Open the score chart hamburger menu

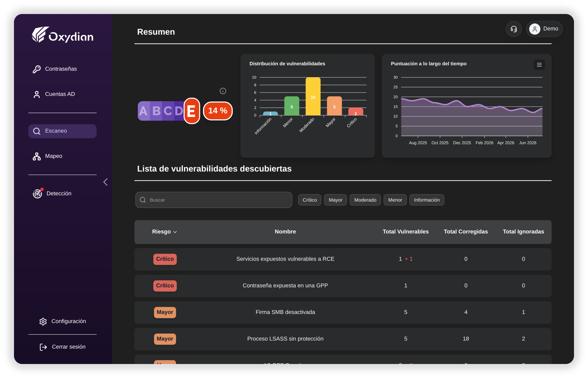click(x=539, y=65)
